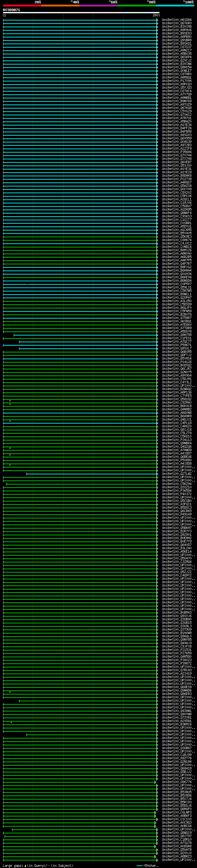Click the gap marker on the Q4DJX1 row

pyautogui.click(x=10, y=421)
